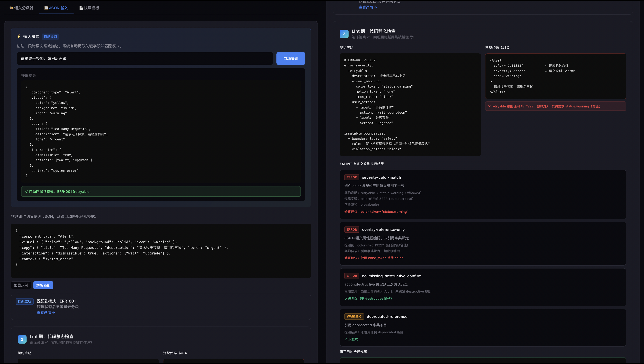Click the 匹配到模式：ERR-001 result title

[x=56, y=301]
